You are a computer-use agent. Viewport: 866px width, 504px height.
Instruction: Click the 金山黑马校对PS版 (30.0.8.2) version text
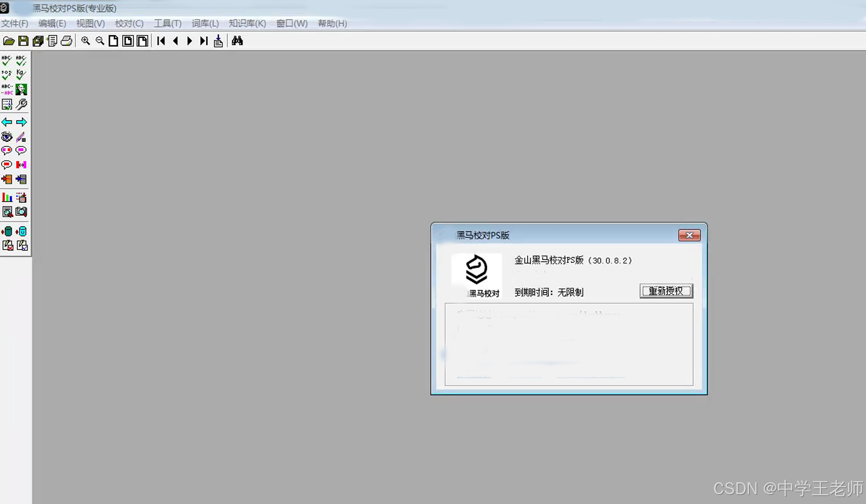(573, 260)
